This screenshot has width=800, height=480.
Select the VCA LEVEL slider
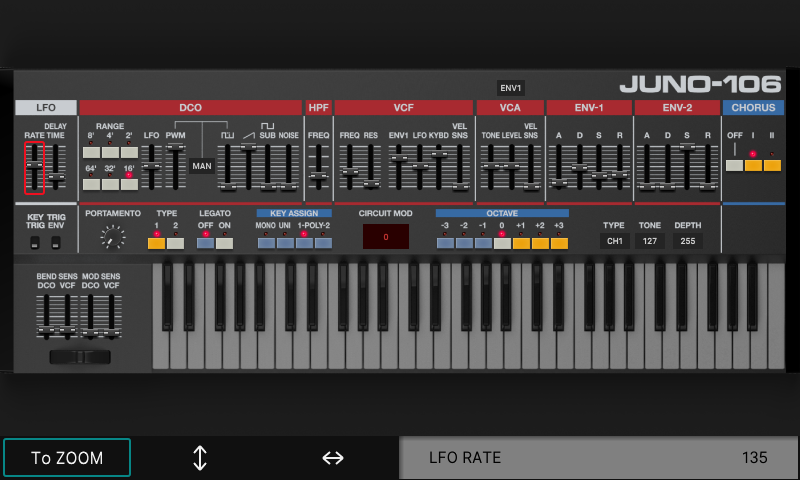(x=511, y=167)
